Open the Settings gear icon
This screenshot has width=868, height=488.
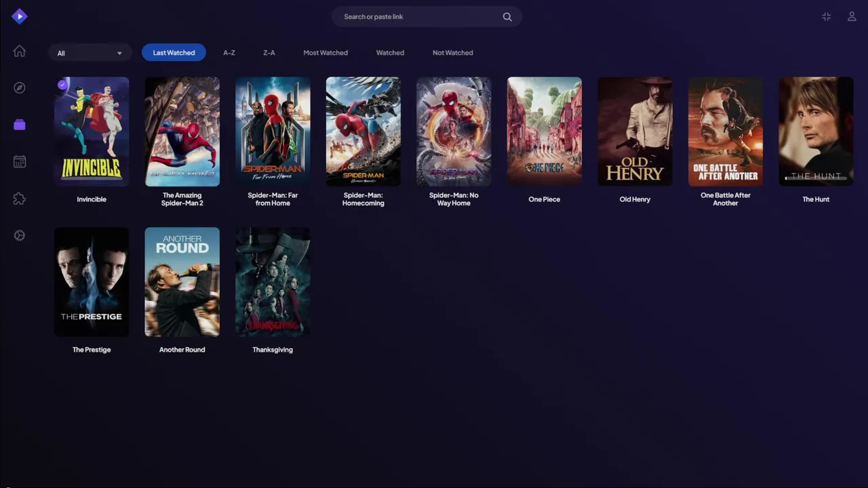tap(20, 235)
